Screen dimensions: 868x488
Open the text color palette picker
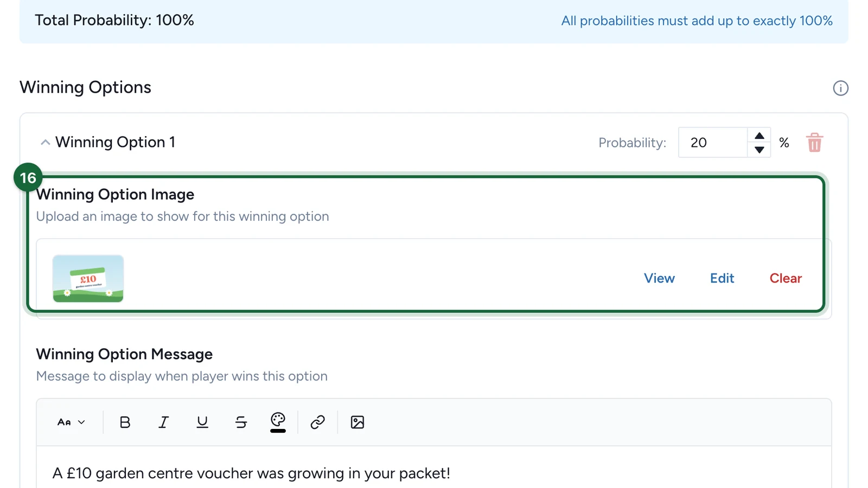(278, 422)
